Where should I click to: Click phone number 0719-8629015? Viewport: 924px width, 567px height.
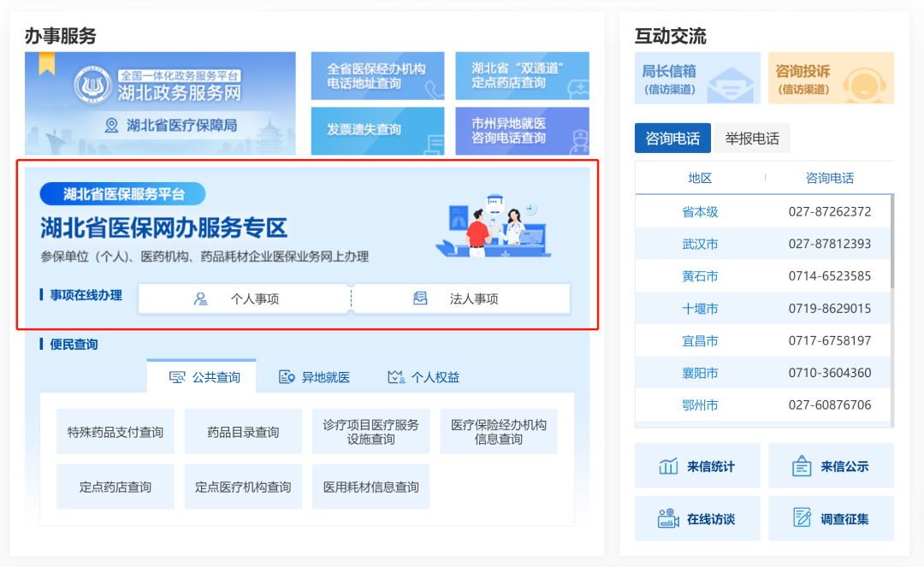(x=830, y=309)
